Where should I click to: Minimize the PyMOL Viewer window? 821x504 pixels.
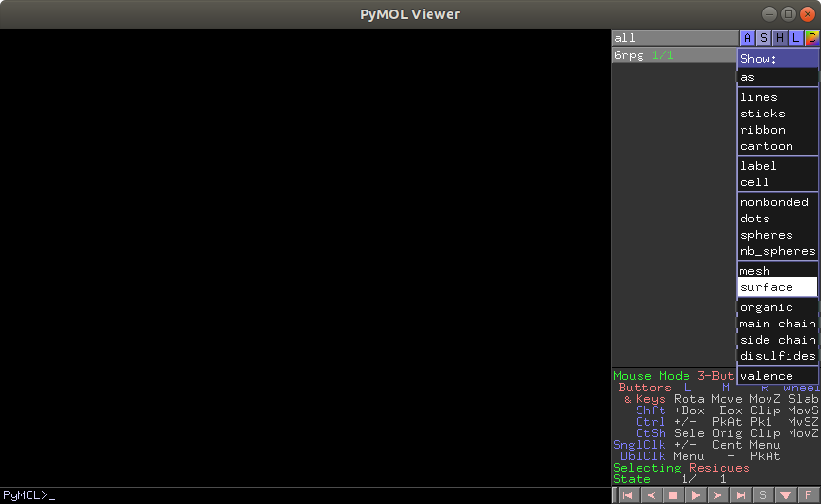(769, 14)
